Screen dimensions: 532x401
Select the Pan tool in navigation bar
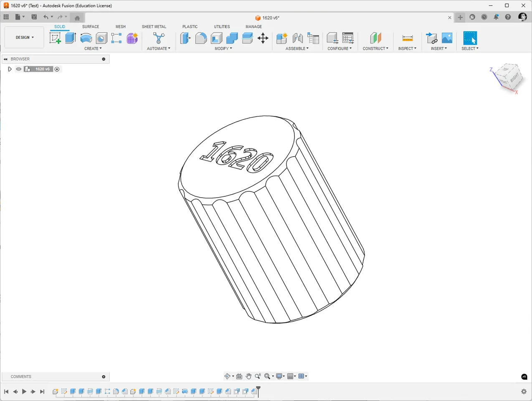249,376
